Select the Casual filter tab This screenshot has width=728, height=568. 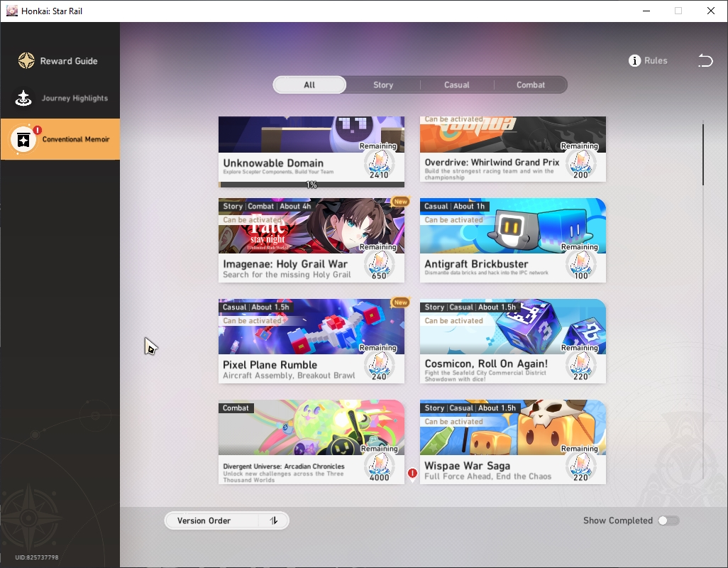point(456,85)
